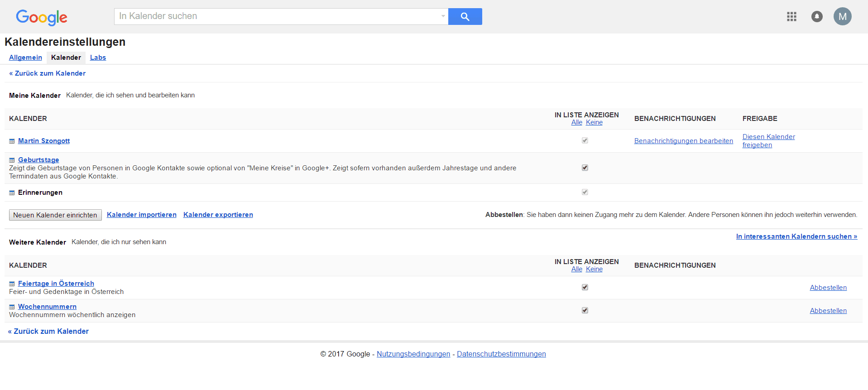The height and width of the screenshot is (390, 868).
Task: Click calendar icon beside Feiertage in Österreich
Action: (x=12, y=284)
